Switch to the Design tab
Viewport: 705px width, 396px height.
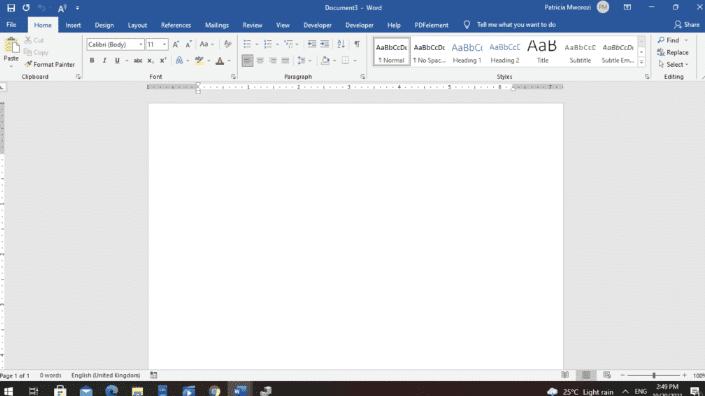(104, 25)
